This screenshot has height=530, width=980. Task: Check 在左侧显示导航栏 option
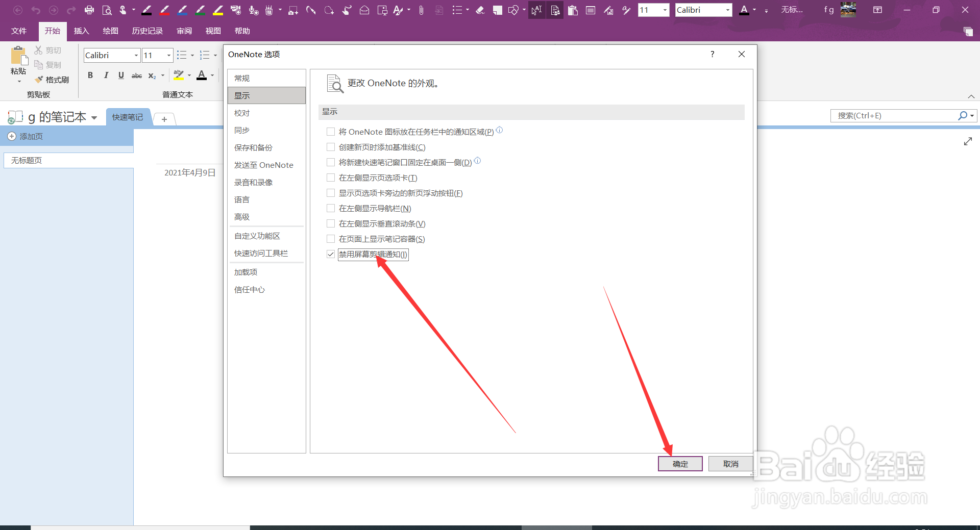click(x=331, y=208)
